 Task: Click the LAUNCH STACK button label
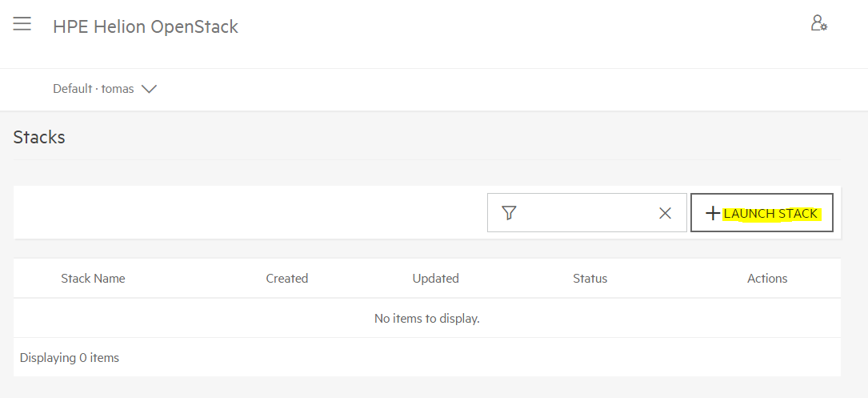(x=770, y=213)
